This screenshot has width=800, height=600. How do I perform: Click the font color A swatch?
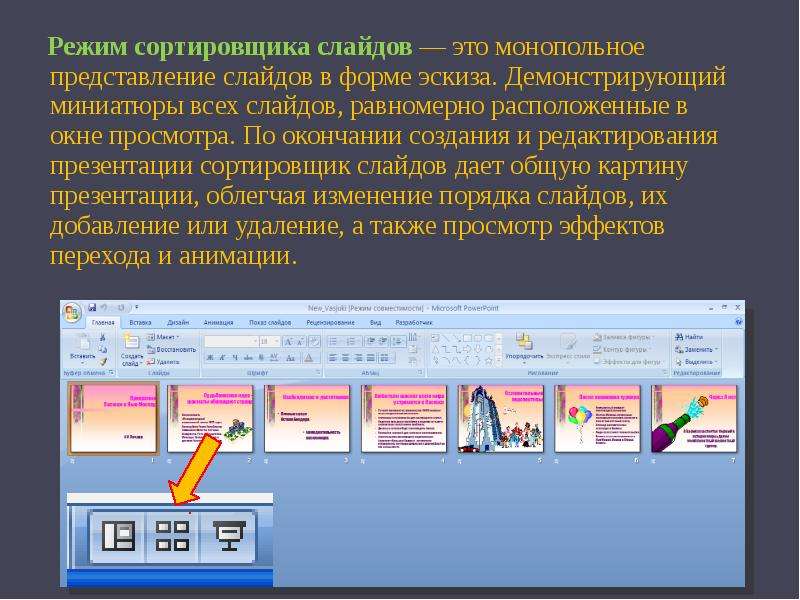click(x=308, y=358)
